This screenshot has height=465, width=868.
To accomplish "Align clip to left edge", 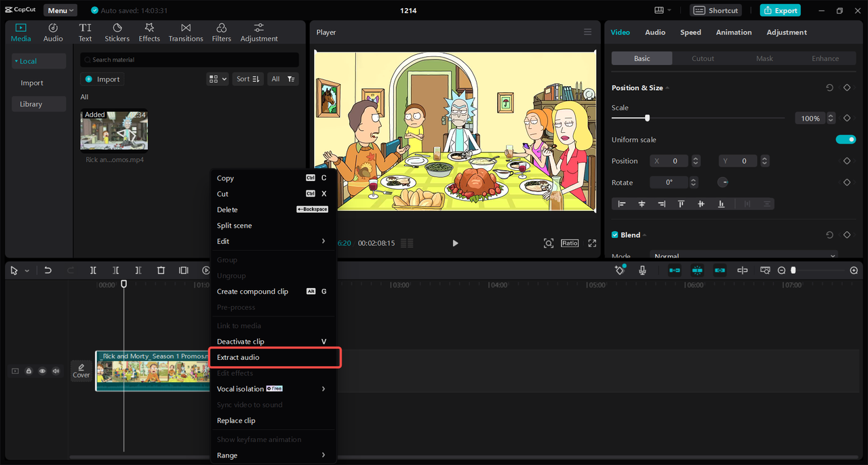I will click(622, 204).
